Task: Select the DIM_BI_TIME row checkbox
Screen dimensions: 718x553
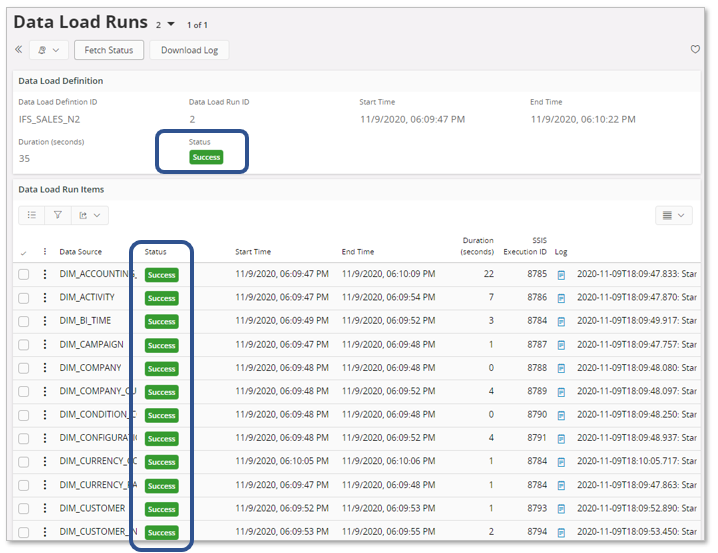Action: [x=23, y=321]
